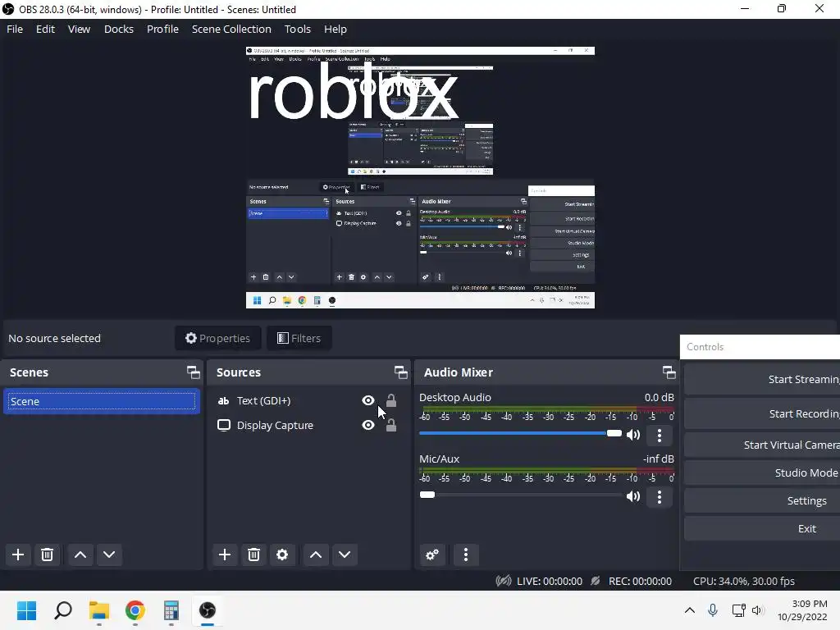Open Desktop Audio options three-dot menu
Image resolution: width=840 pixels, height=630 pixels.
point(660,435)
